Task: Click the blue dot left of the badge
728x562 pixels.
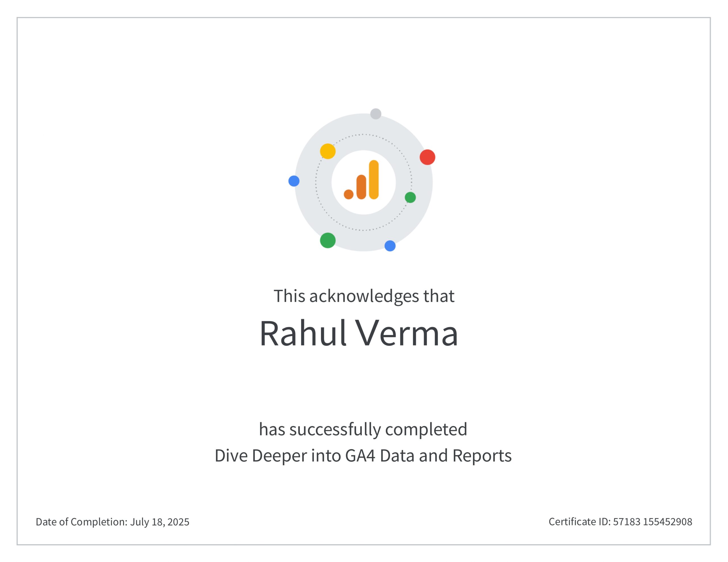Action: tap(294, 181)
